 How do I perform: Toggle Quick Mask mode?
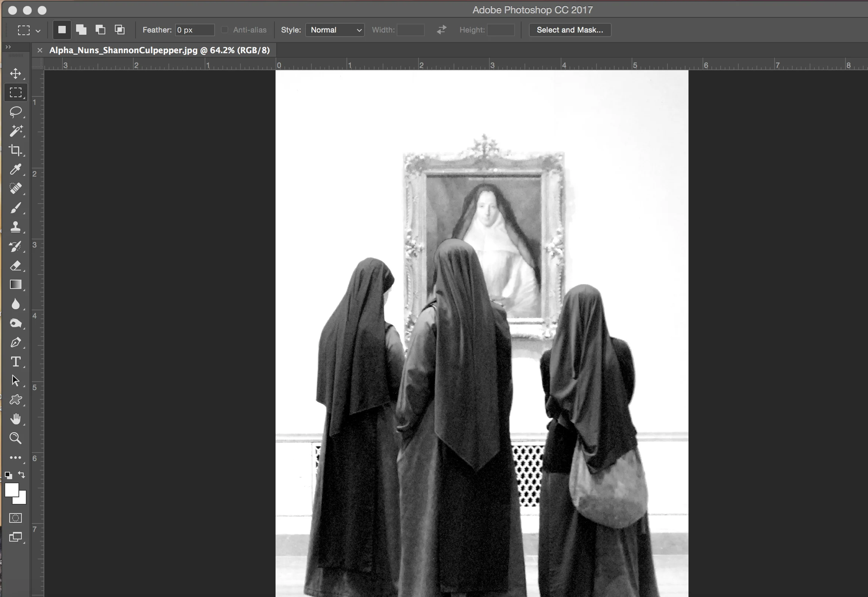[x=16, y=518]
